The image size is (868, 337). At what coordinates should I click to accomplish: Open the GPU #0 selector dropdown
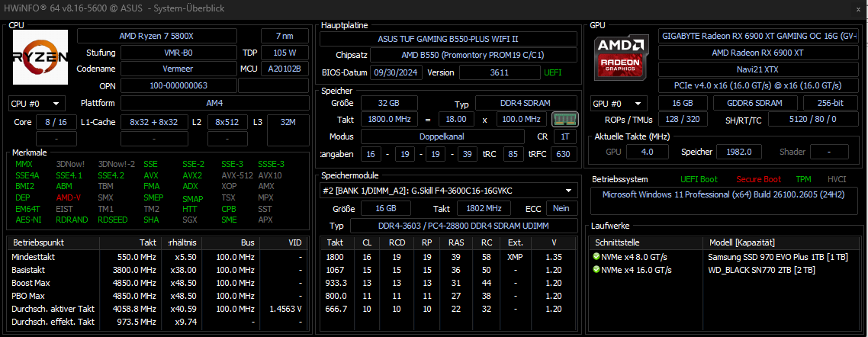click(619, 104)
